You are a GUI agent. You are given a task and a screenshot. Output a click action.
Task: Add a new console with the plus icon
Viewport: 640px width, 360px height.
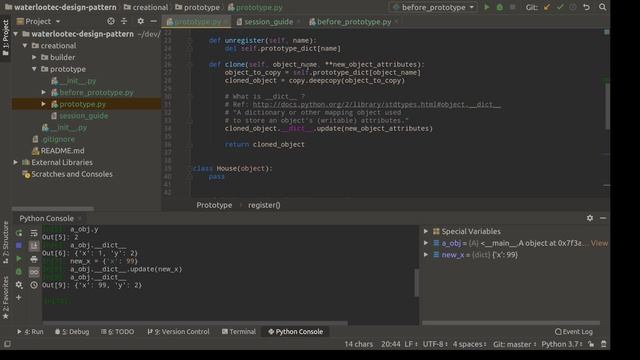pyautogui.click(x=19, y=298)
